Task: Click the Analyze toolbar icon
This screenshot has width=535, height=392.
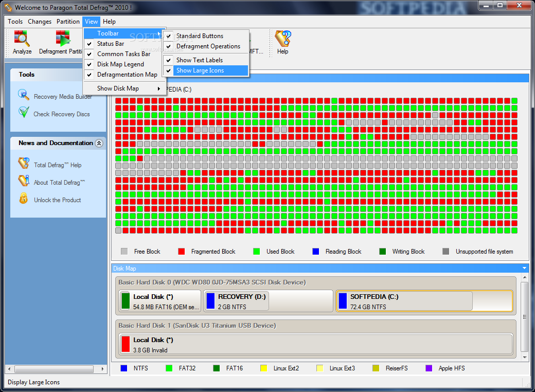Action: 22,39
